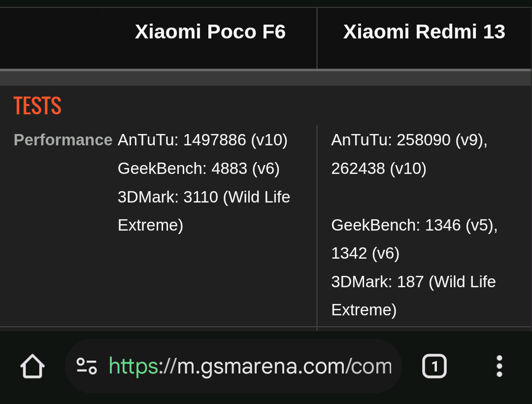Click 'Extreme)' text under Poco F6 3DMark
Viewport: 532px width, 404px height.
pyautogui.click(x=150, y=225)
